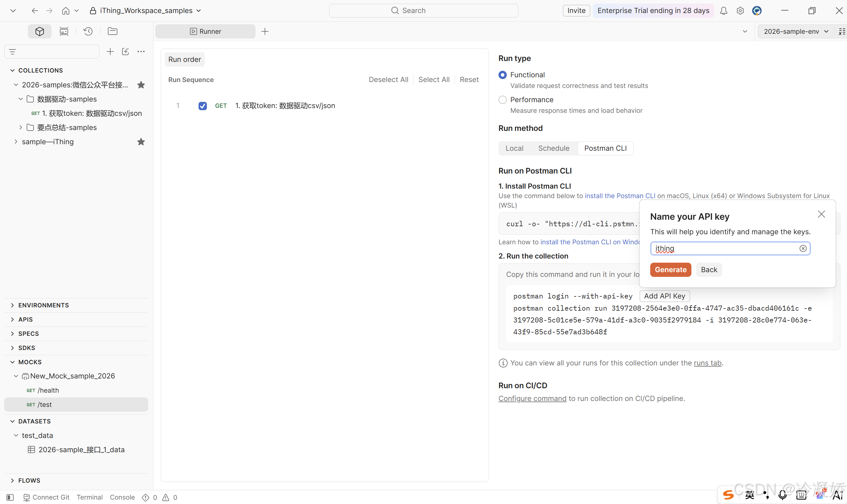Click the import icon in sidebar toolbar
The height and width of the screenshot is (504, 847).
[125, 52]
